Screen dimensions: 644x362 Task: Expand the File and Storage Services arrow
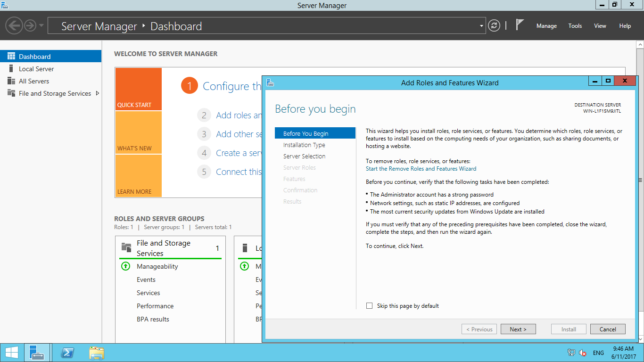[97, 93]
